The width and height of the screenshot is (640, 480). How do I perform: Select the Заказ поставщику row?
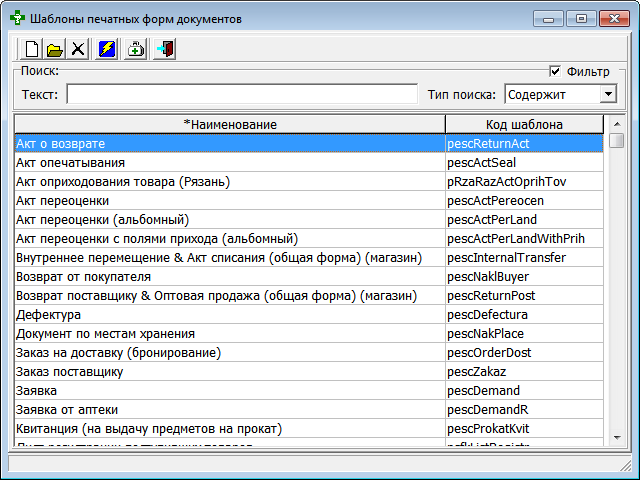229,372
